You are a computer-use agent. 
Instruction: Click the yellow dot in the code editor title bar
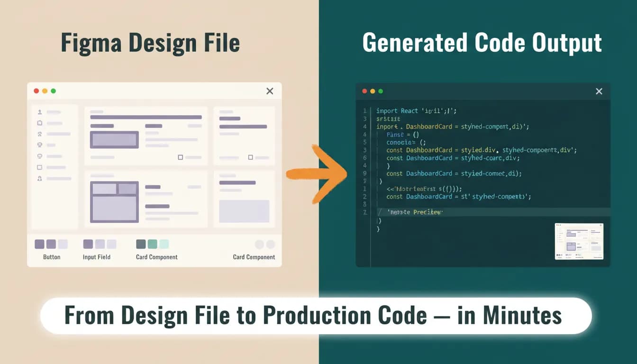[x=373, y=91]
